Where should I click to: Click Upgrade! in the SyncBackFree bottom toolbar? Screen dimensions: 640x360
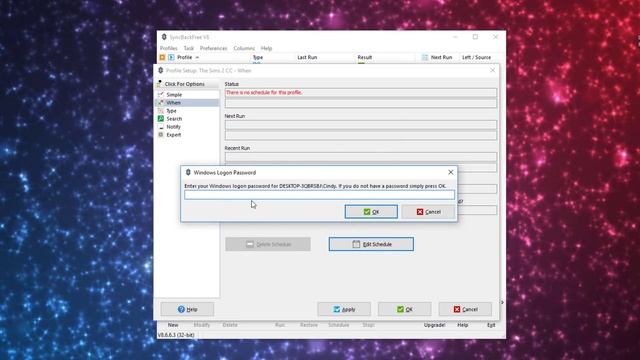pos(434,325)
